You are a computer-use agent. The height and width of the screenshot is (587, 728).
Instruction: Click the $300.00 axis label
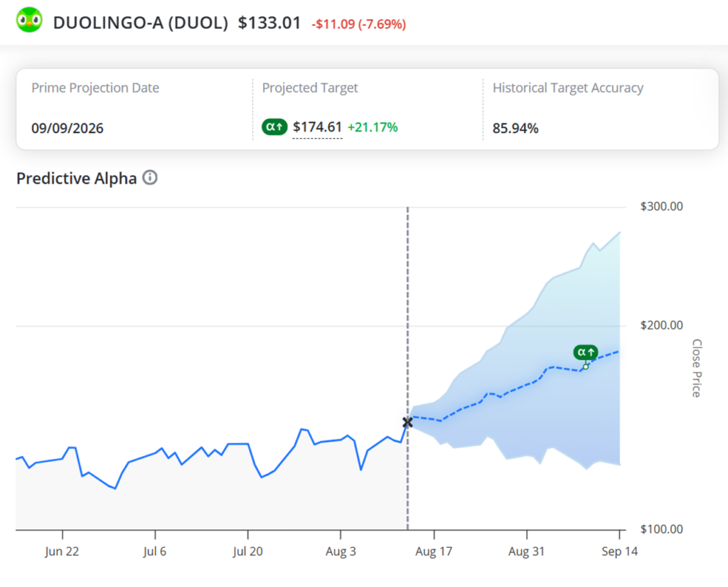click(x=662, y=206)
